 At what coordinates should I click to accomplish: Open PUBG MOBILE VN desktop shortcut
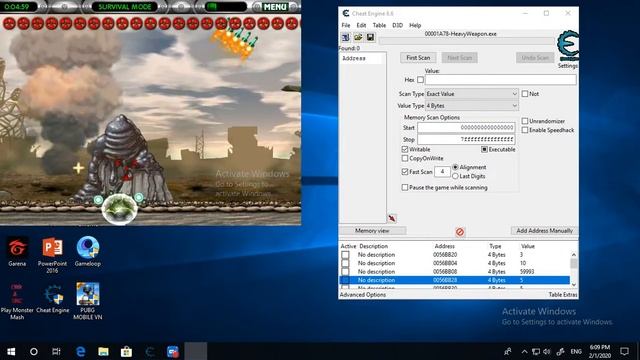tap(87, 301)
